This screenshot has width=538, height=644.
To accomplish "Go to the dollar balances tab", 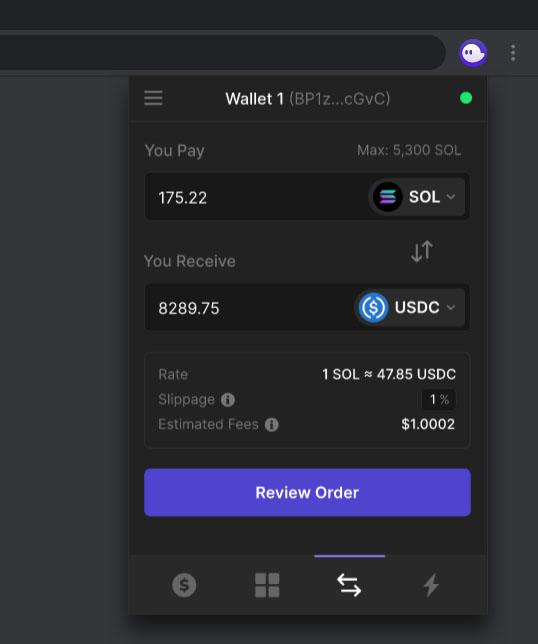I will (184, 585).
